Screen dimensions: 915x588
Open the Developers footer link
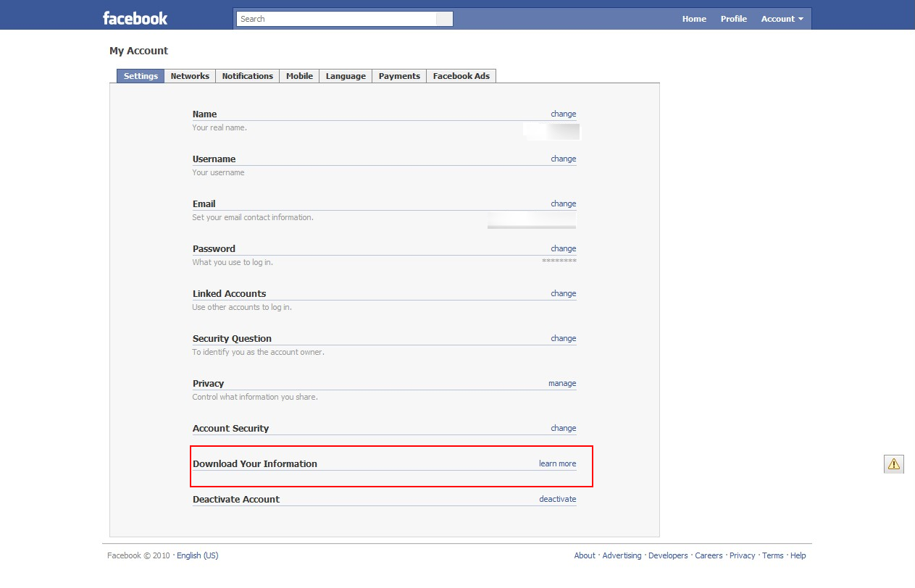pyautogui.click(x=668, y=555)
